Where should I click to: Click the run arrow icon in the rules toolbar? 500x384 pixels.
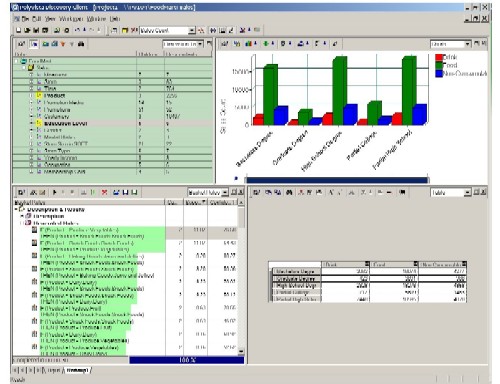click(55, 192)
